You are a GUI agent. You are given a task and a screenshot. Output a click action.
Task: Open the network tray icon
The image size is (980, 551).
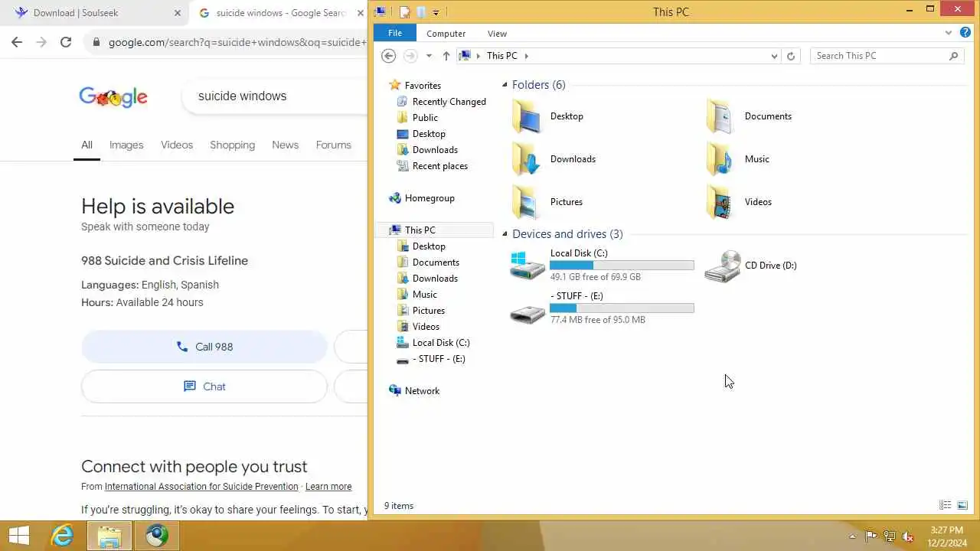point(890,536)
